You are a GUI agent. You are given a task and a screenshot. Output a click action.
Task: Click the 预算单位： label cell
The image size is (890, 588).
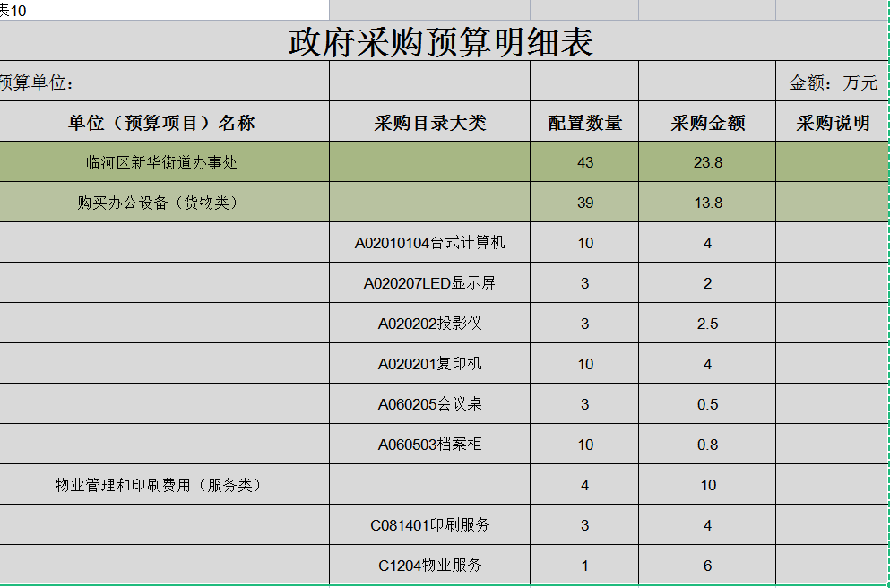(164, 82)
